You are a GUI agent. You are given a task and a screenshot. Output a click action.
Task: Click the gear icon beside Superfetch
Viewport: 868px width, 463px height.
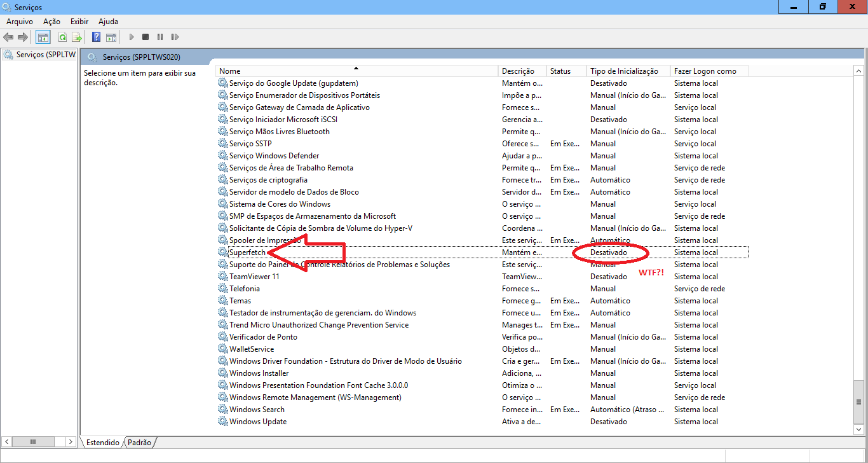223,252
